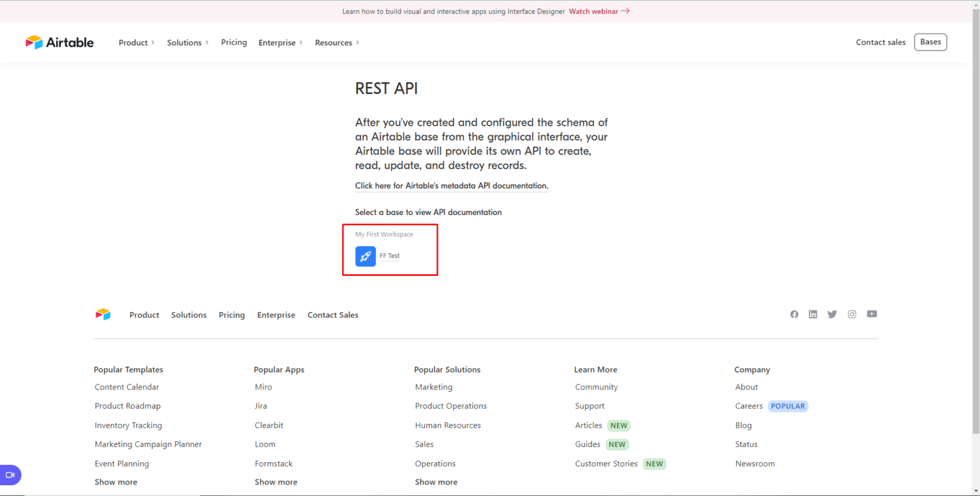
Task: Select Pricing in the top navigation
Action: coord(234,42)
